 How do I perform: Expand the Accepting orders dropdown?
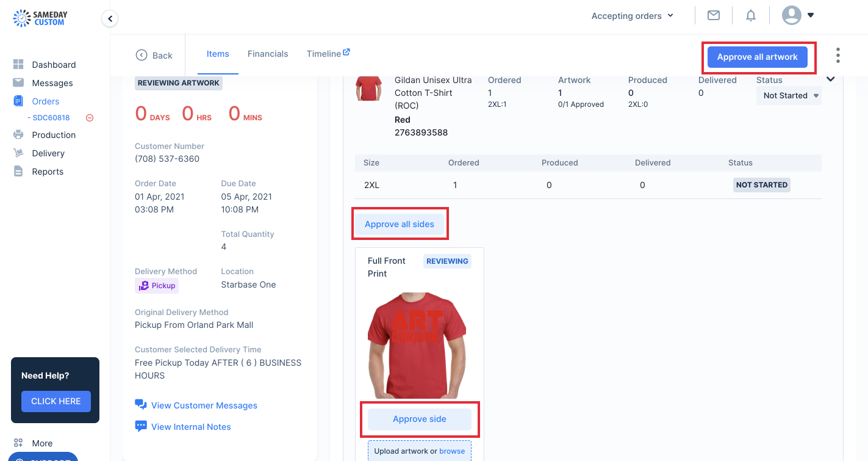(x=633, y=16)
